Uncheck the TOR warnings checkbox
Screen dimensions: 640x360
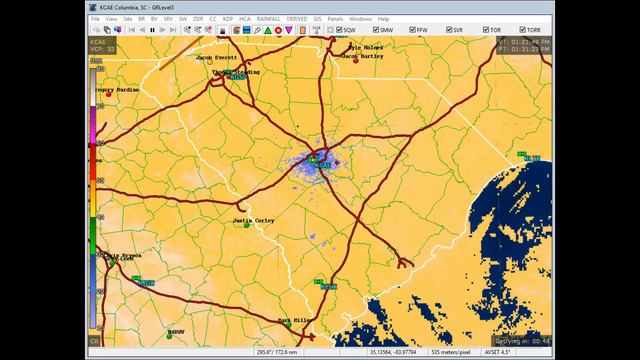point(486,30)
